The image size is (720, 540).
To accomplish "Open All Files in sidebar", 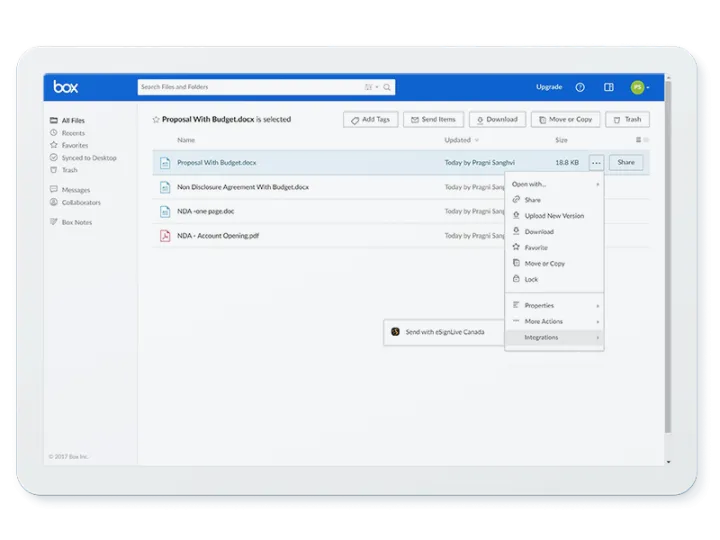I will tap(67, 120).
